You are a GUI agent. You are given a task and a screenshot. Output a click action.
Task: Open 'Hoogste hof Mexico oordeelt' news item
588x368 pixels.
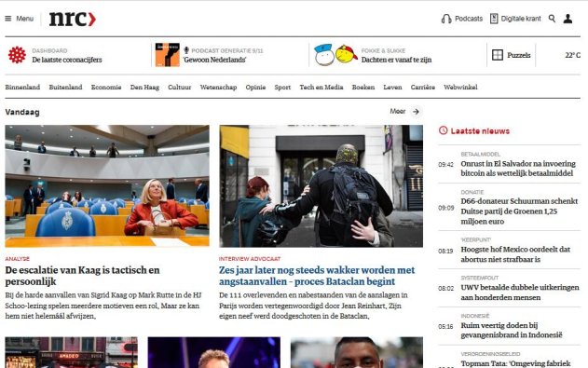(x=515, y=254)
